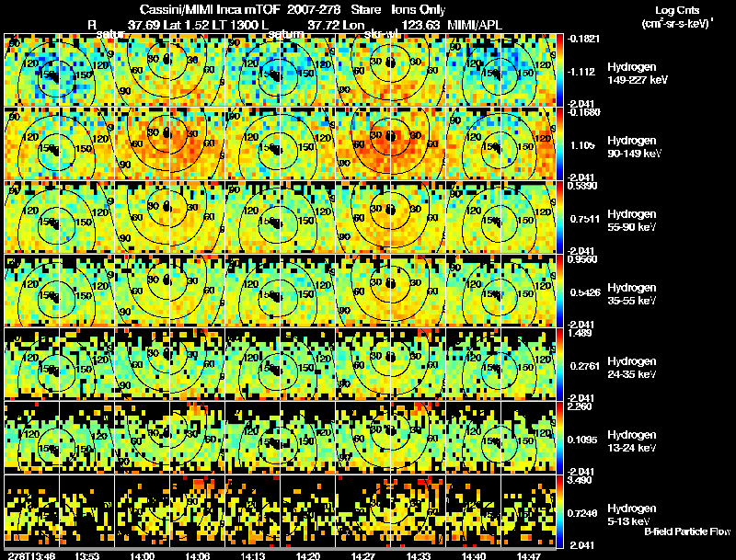Viewport: 736px width, 560px height.
Task: Click the 'Log Cnts' color scale heading
Action: pyautogui.click(x=677, y=10)
